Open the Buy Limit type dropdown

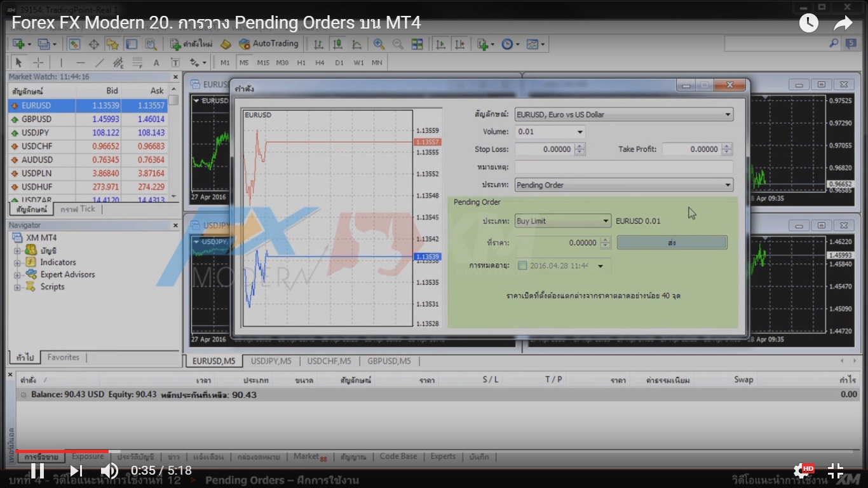point(563,221)
